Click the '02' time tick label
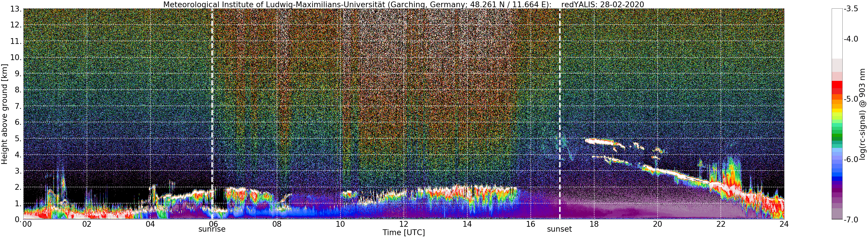868x238 pixels. point(87,224)
